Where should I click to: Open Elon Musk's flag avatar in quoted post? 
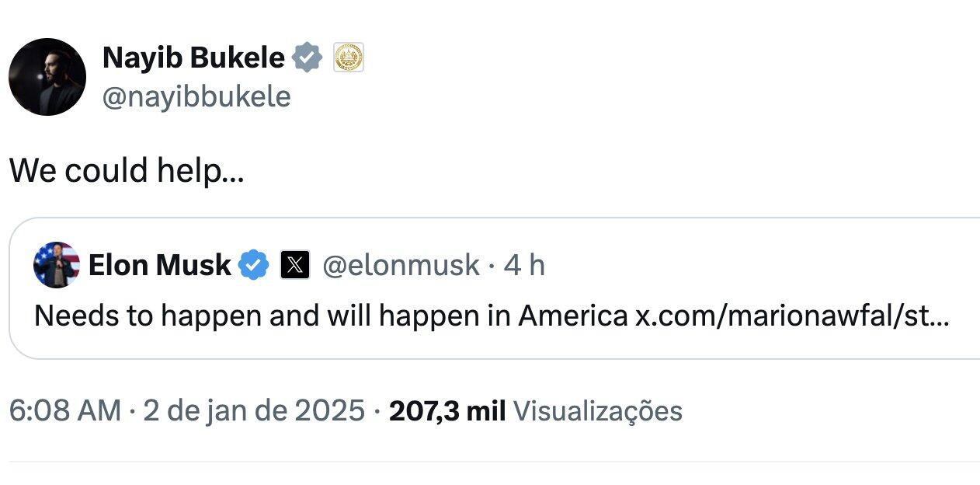pyautogui.click(x=57, y=265)
